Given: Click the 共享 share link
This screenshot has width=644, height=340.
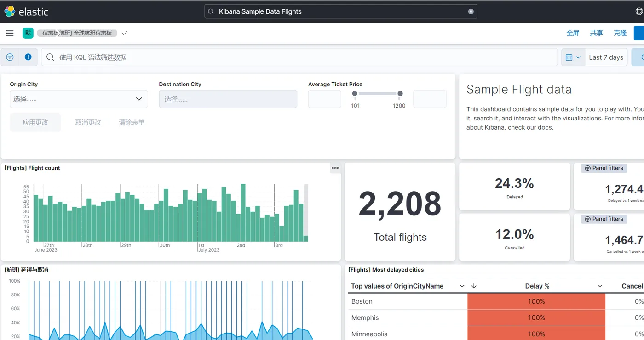Looking at the screenshot, I should click(597, 33).
